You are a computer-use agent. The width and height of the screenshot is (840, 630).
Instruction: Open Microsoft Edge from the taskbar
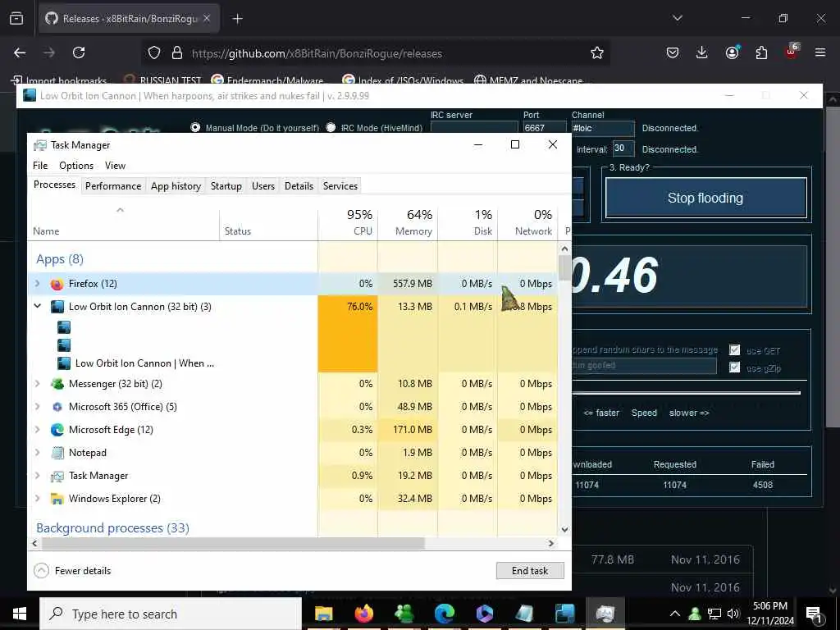coord(444,614)
